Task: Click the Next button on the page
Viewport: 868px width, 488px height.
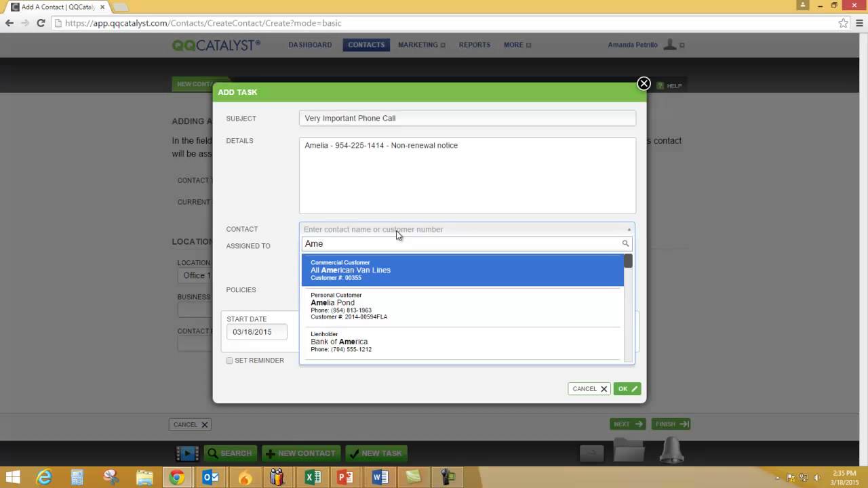Action: (627, 424)
